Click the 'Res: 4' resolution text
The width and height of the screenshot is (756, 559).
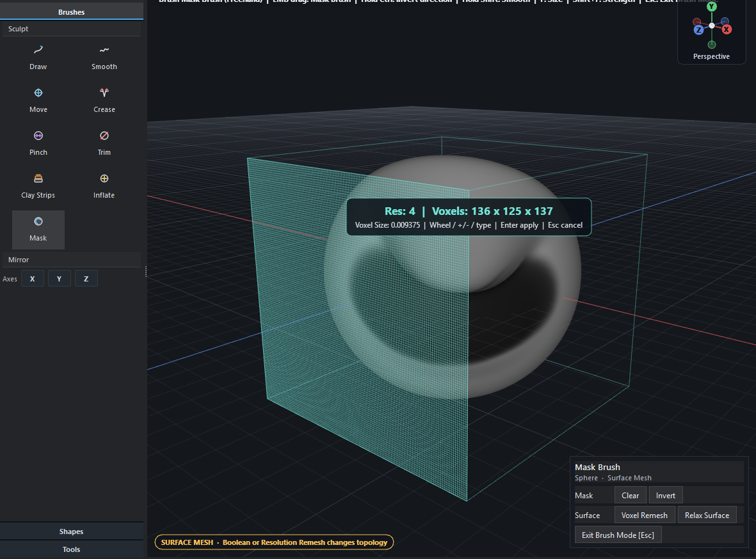tap(399, 211)
